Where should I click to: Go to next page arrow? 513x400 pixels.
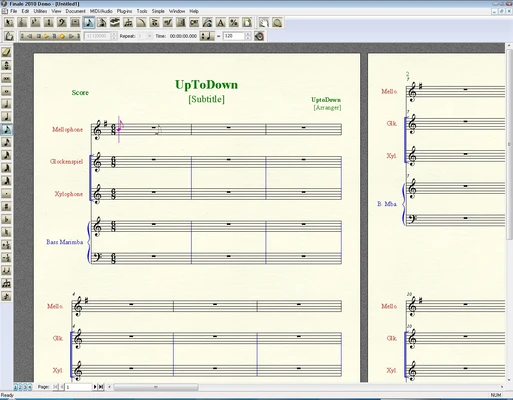(95, 387)
